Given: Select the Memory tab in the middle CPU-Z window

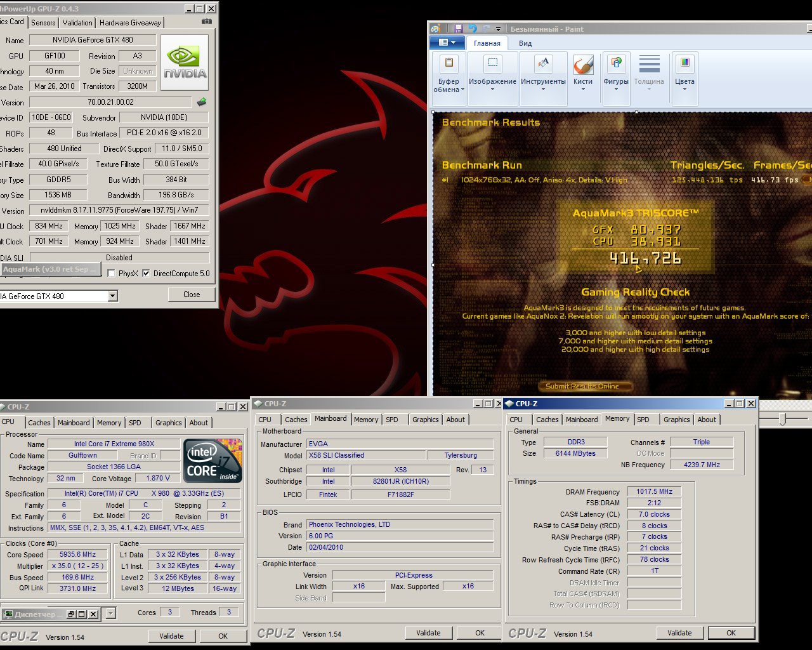Looking at the screenshot, I should click(366, 420).
